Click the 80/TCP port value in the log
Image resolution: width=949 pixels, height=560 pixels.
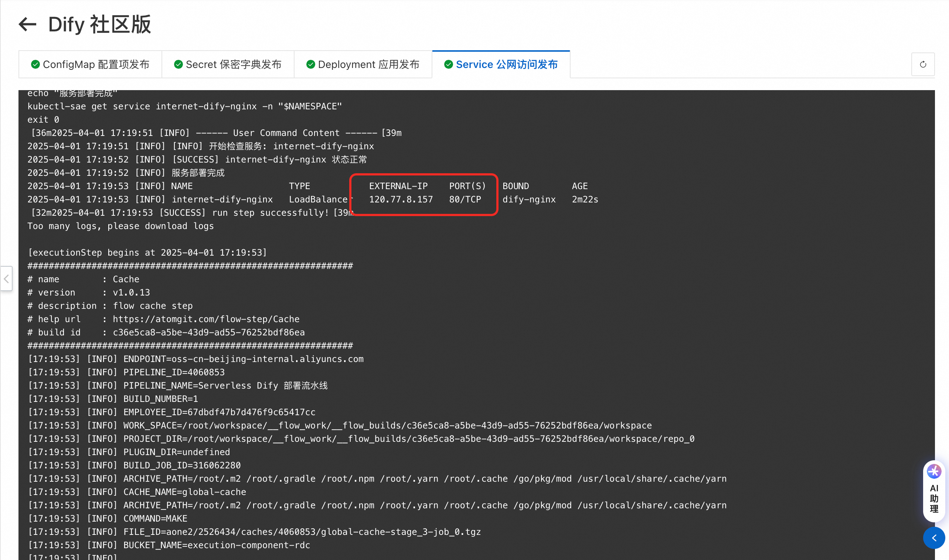click(465, 199)
